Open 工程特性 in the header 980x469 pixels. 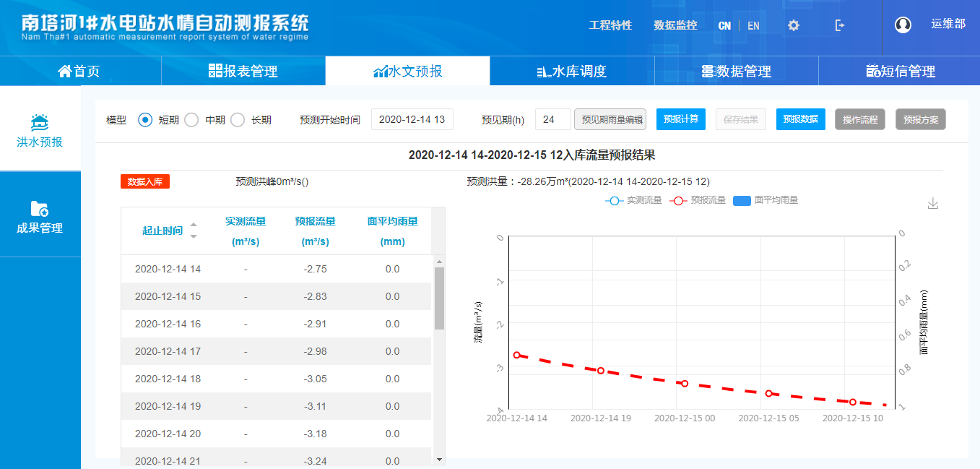610,25
